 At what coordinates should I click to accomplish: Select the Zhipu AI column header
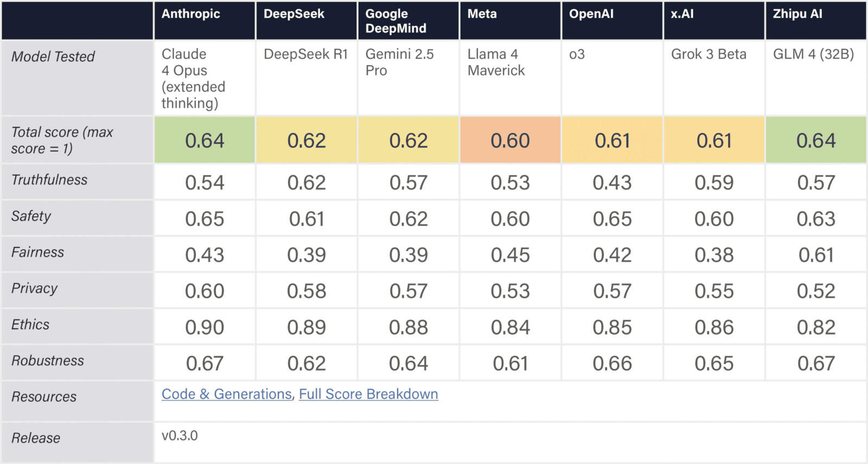797,14
